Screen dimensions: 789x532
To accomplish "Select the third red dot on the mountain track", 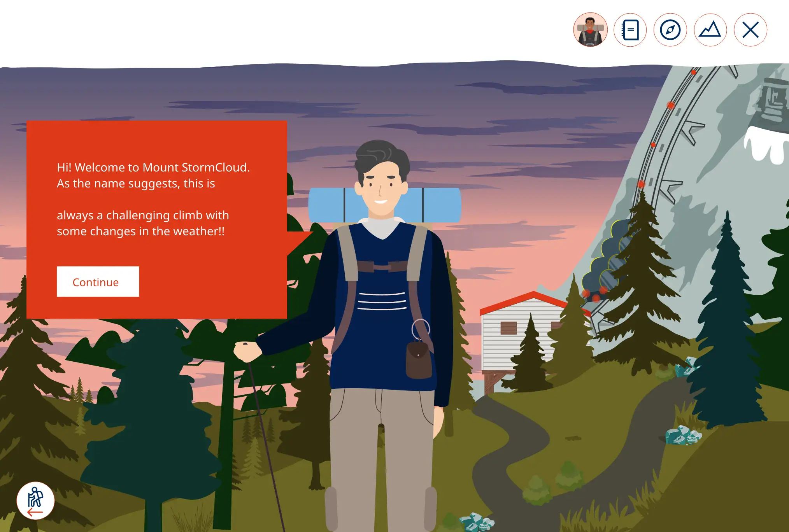I will tap(653, 145).
